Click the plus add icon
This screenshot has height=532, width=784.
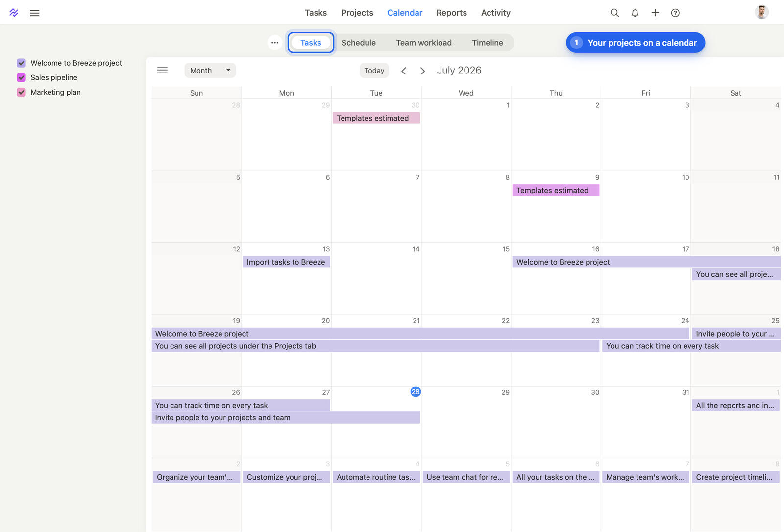tap(655, 13)
